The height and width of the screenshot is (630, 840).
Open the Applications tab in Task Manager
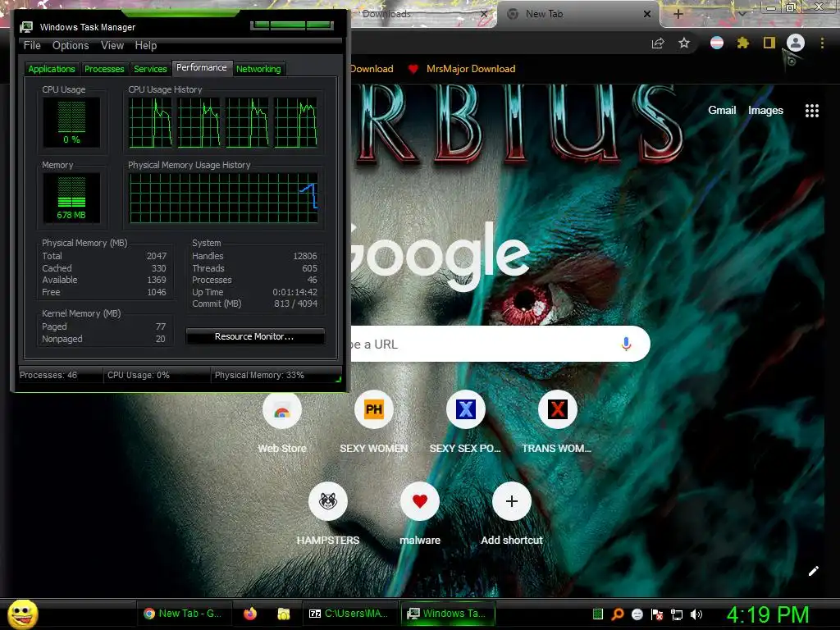coord(52,69)
